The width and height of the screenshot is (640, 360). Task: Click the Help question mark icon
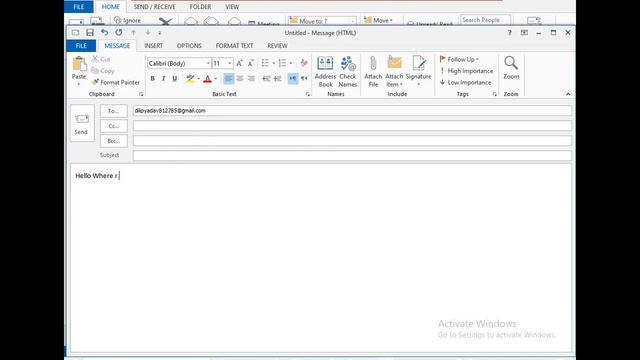click(509, 33)
